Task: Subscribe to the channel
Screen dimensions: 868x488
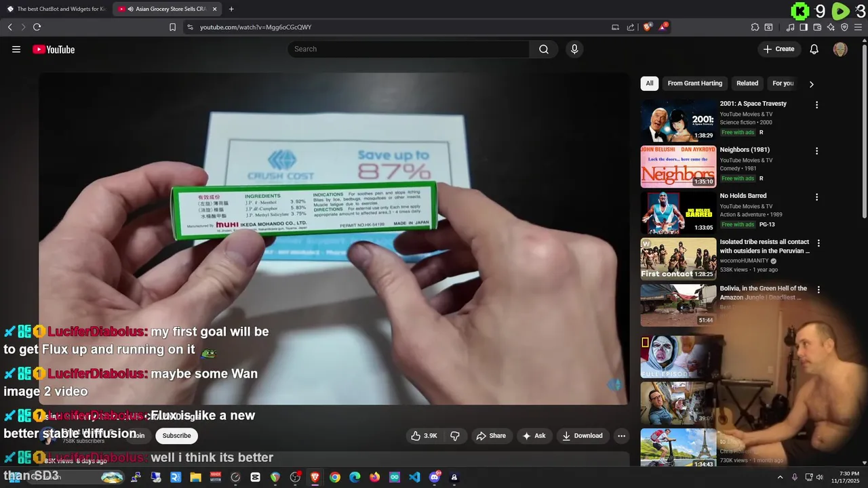Action: 176,436
